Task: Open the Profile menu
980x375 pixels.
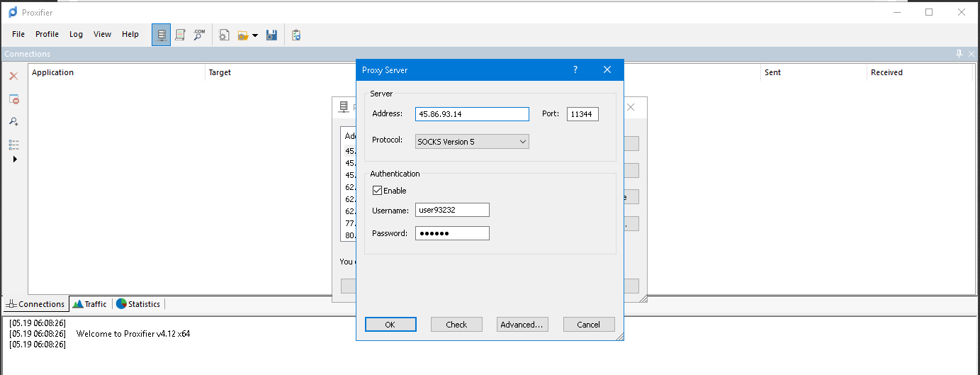Action: pyautogui.click(x=47, y=34)
